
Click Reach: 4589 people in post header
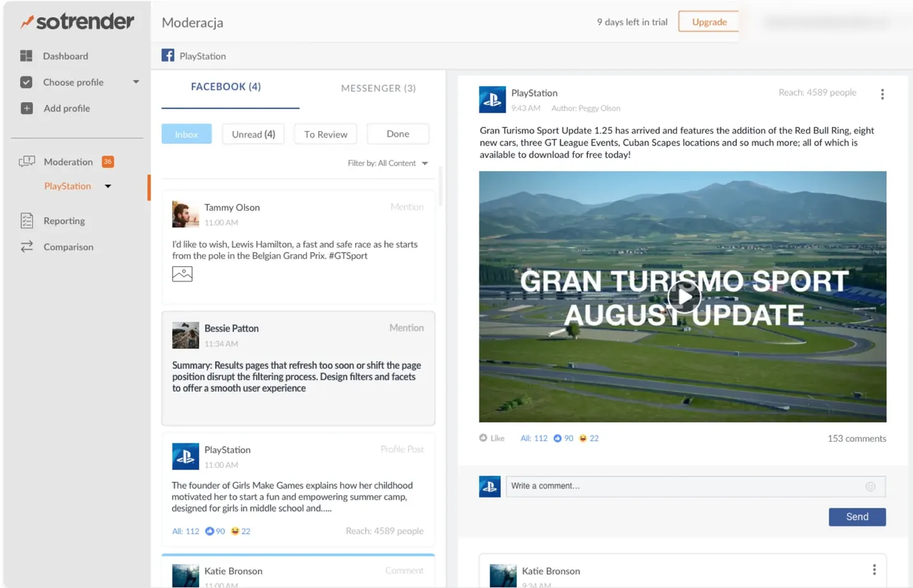817,93
